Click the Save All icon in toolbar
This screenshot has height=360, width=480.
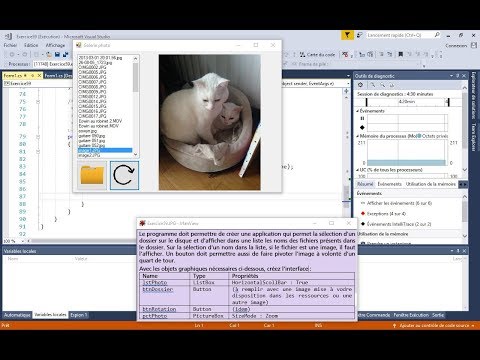(65, 54)
